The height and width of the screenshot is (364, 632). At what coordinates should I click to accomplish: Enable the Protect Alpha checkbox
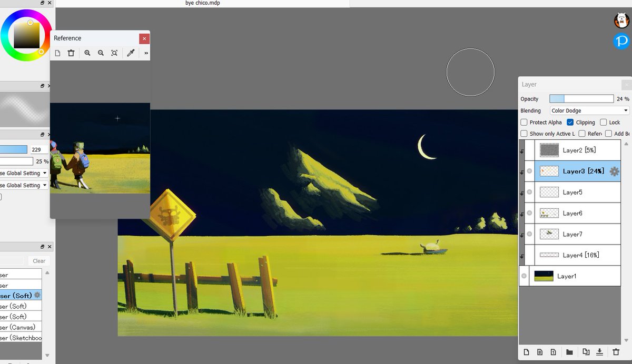[524, 122]
